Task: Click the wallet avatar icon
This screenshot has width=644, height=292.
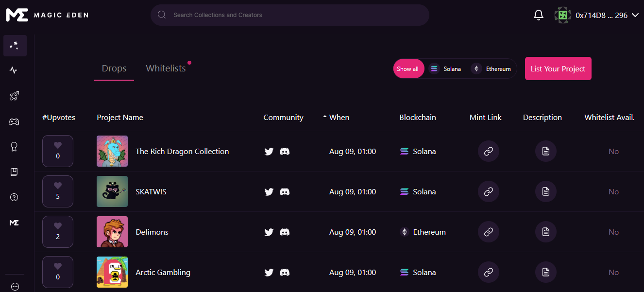Action: tap(562, 15)
